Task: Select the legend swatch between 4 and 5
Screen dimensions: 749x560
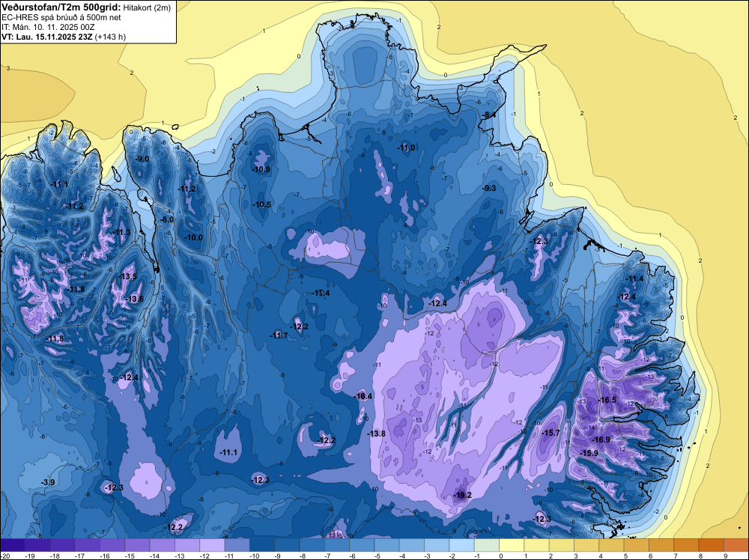Action: pyautogui.click(x=611, y=545)
